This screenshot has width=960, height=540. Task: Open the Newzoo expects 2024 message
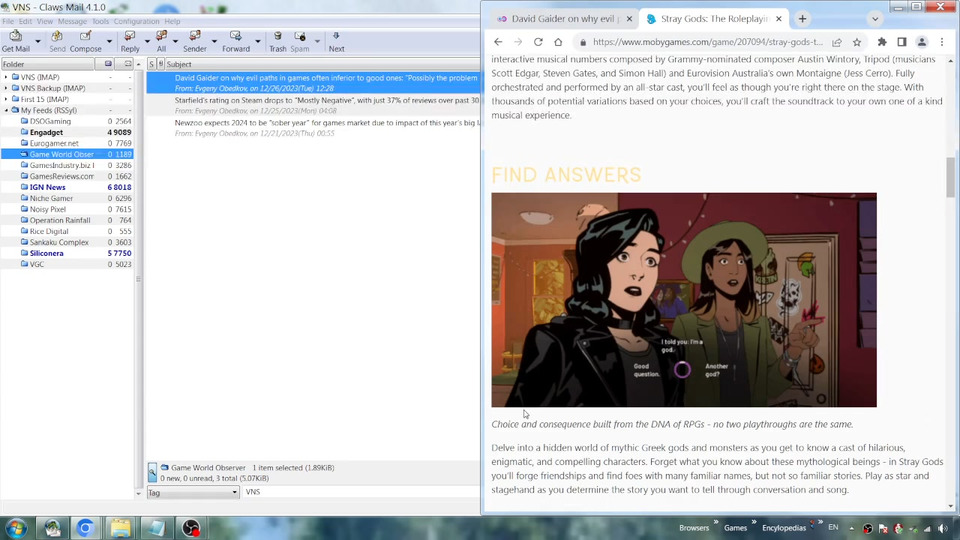coord(313,128)
